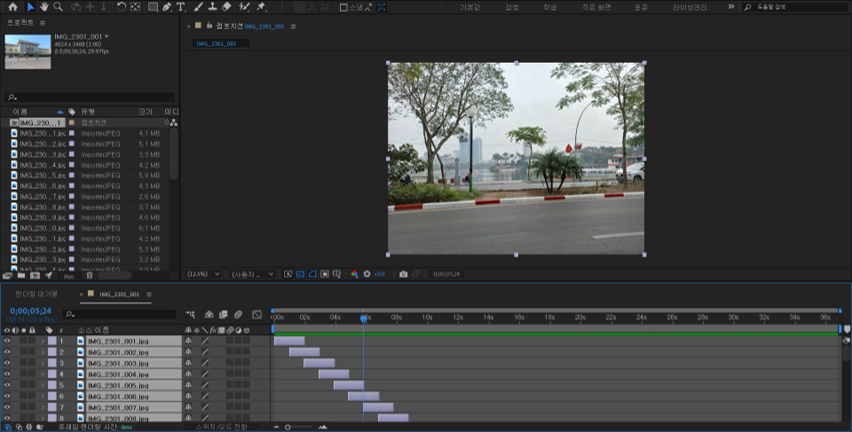Toggle the snapping checkbox in toolbar
Image resolution: width=852 pixels, height=432 pixels.
click(x=343, y=8)
